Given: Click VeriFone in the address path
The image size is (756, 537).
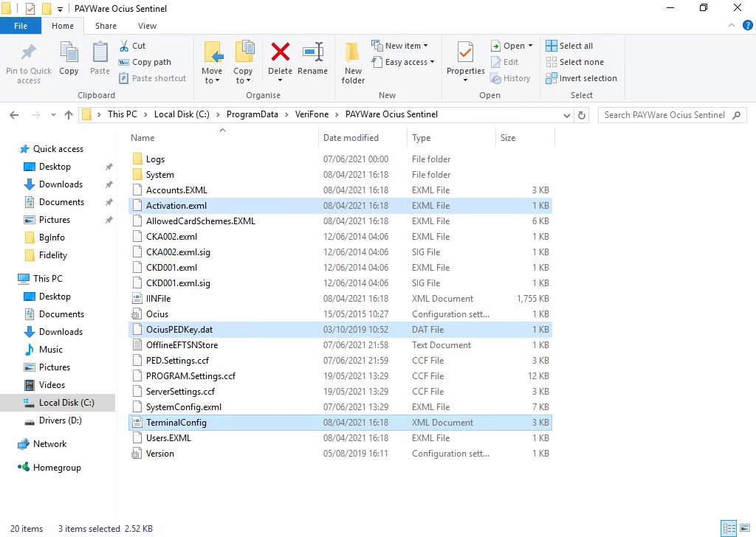Looking at the screenshot, I should [312, 114].
